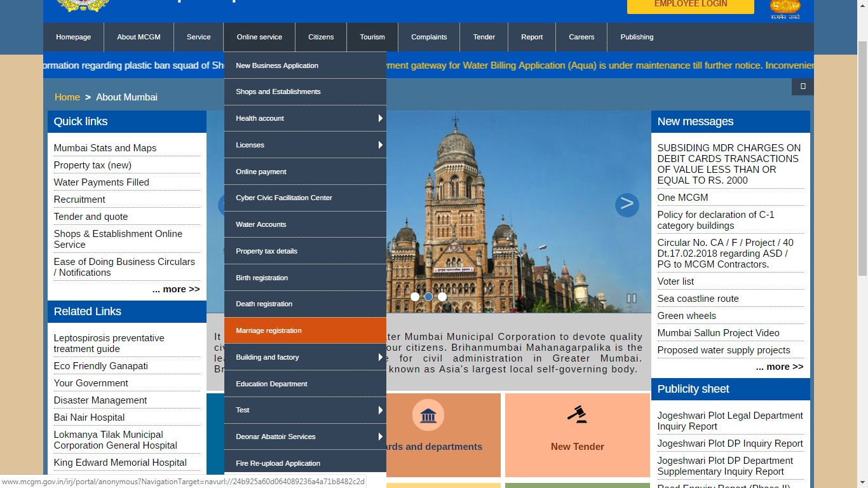
Task: Open the Property tax (new) quick link
Action: [x=93, y=165]
